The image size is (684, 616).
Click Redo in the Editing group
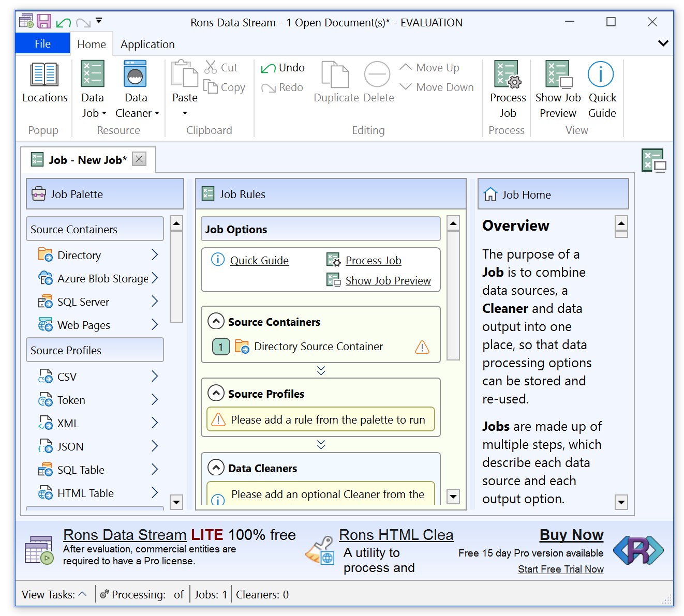(282, 87)
